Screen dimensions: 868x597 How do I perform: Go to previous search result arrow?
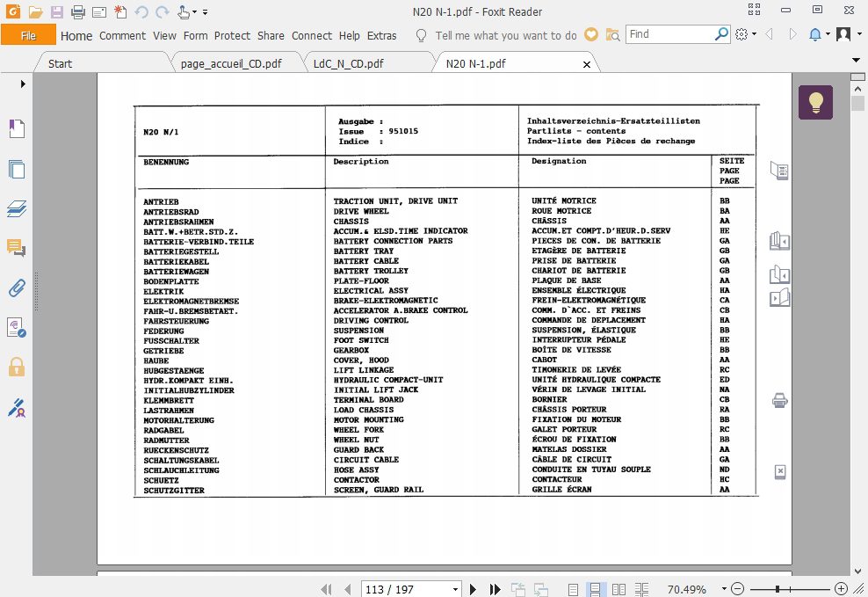769,34
